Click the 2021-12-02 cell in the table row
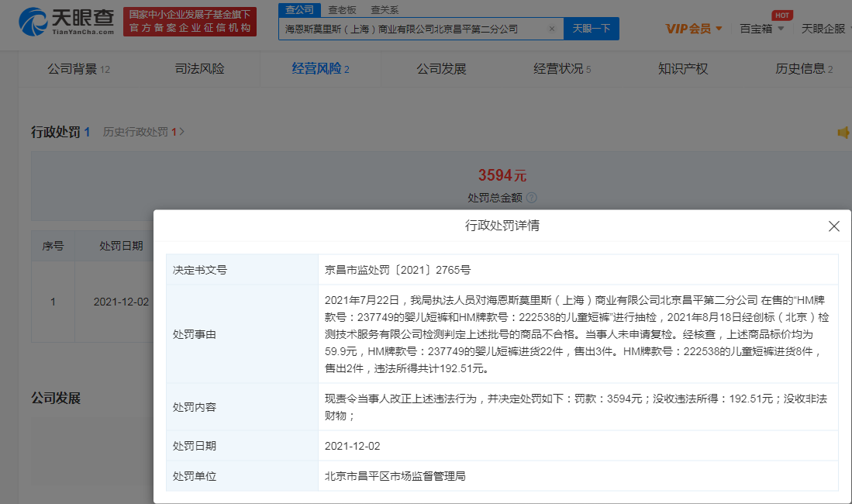Screen dimensions: 852x504 pos(121,302)
